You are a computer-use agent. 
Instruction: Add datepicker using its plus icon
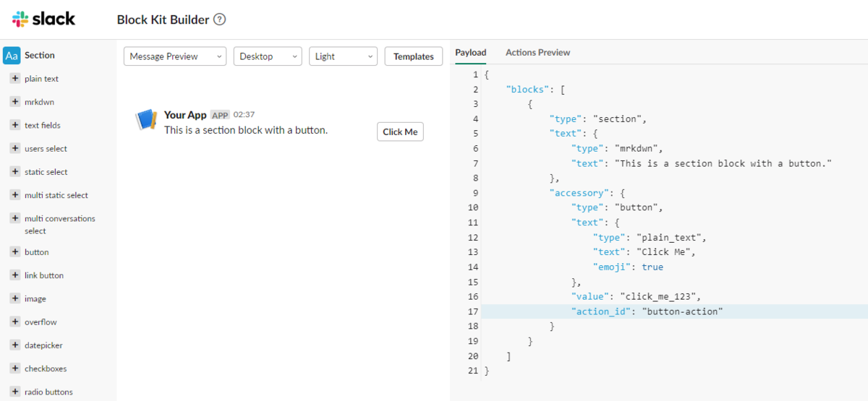tap(14, 345)
